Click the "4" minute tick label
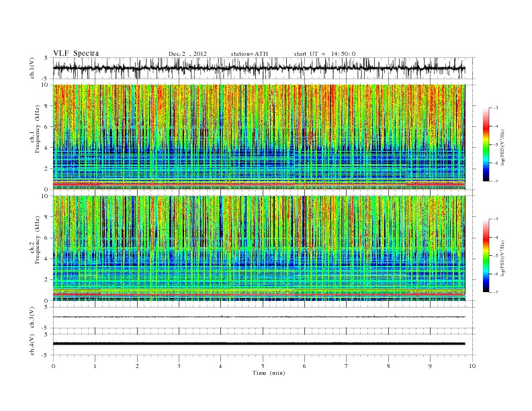The height and width of the screenshot is (411, 532). pyautogui.click(x=220, y=366)
